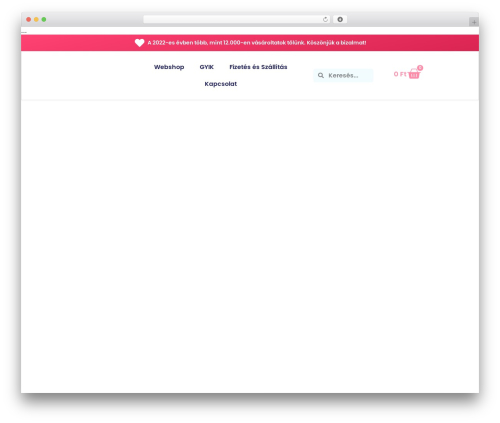Click the round browser extension icon
The height and width of the screenshot is (423, 500).
(340, 20)
